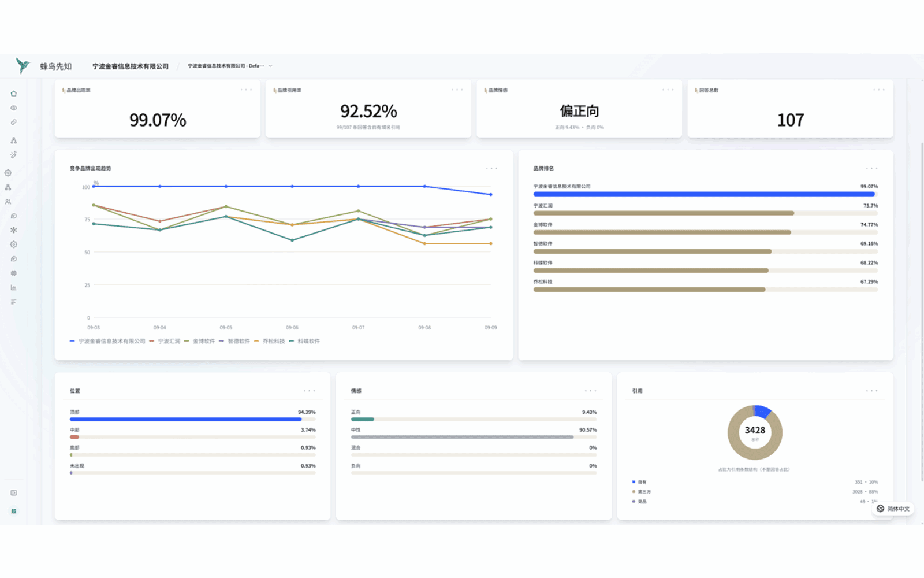Open more options on 回答总数 card
The image size is (924, 578).
pyautogui.click(x=879, y=90)
